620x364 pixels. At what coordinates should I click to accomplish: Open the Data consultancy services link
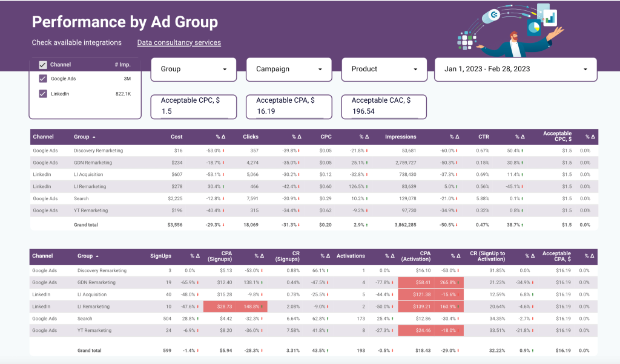(179, 42)
